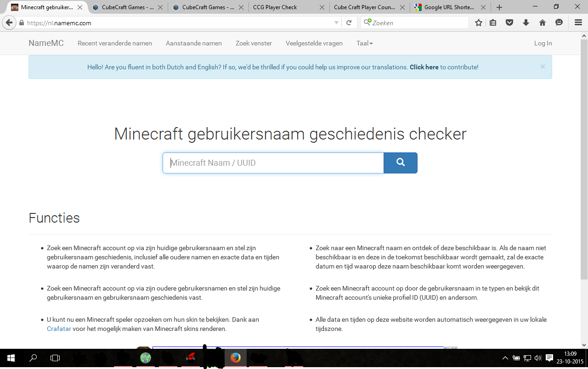The height and width of the screenshot is (369, 588).
Task: Open the Windows Start menu
Action: [11, 358]
